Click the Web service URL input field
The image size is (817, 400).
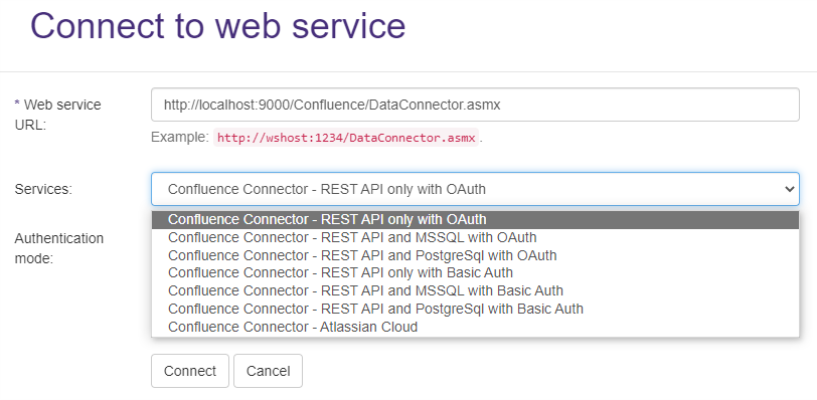475,105
